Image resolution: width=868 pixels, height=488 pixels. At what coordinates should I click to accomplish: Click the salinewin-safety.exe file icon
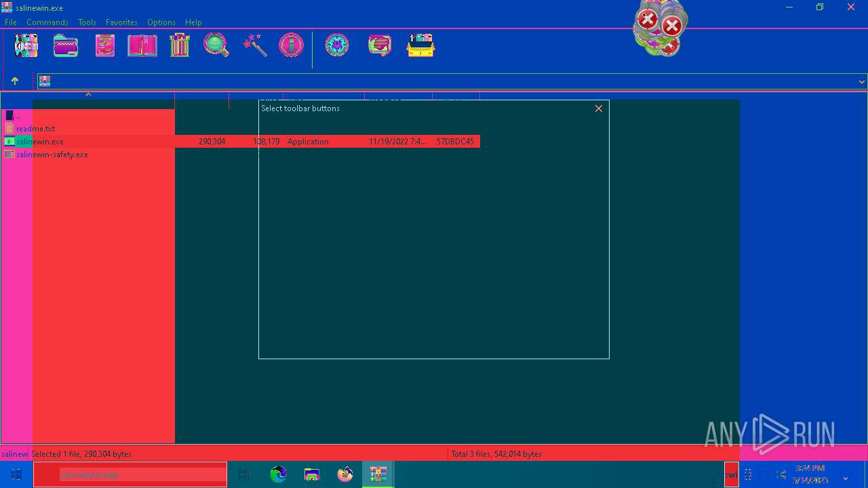click(9, 155)
